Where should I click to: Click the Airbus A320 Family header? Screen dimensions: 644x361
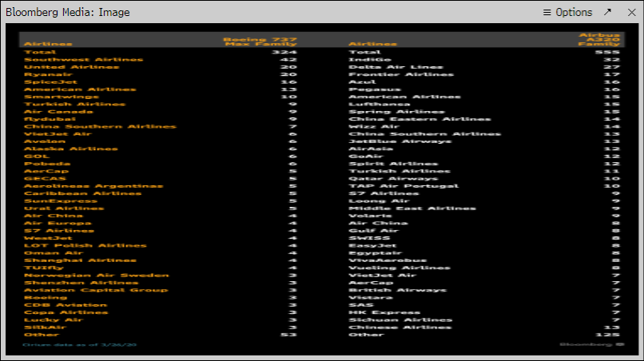599,39
